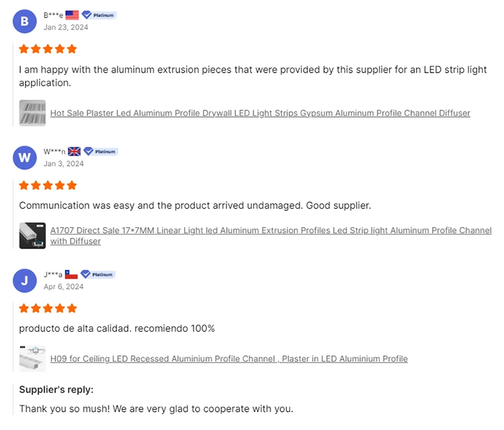Click the blue "B" reviewer avatar
The height and width of the screenshot is (430, 504).
click(25, 21)
